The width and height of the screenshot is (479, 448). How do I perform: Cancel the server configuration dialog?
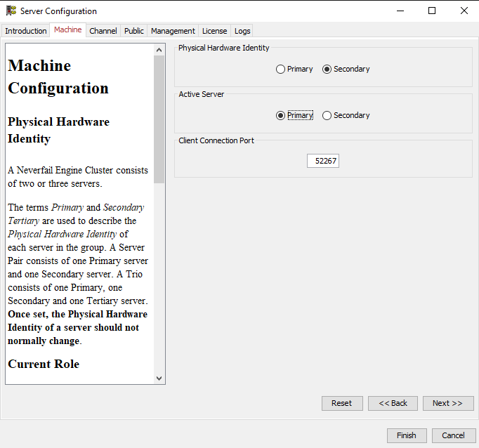[454, 435]
